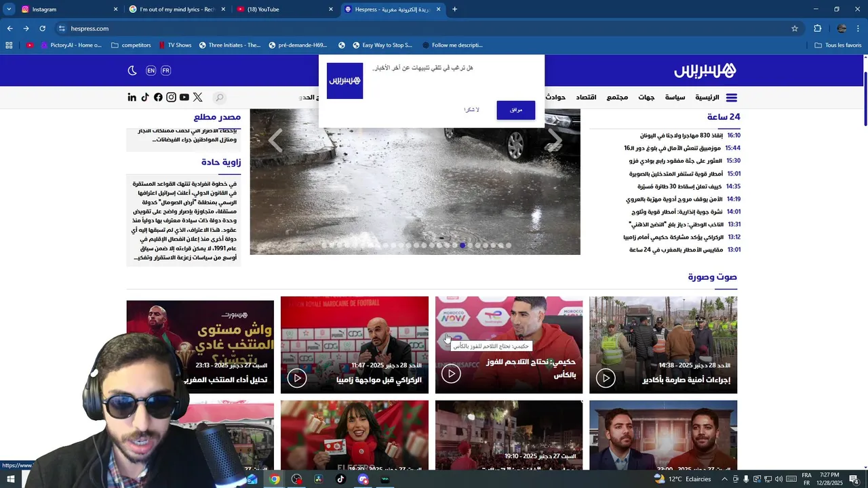Open tab search dropdown arrow
Viewport: 868px width, 488px height.
click(9, 9)
